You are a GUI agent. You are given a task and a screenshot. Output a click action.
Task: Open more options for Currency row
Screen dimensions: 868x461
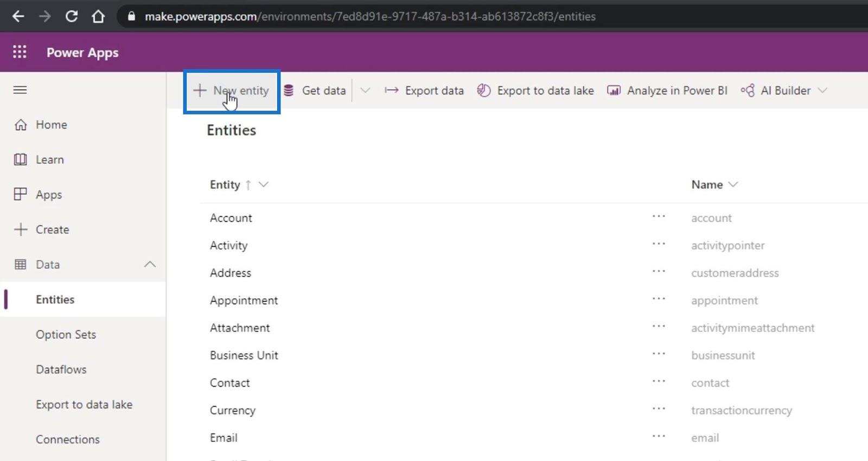pos(659,408)
